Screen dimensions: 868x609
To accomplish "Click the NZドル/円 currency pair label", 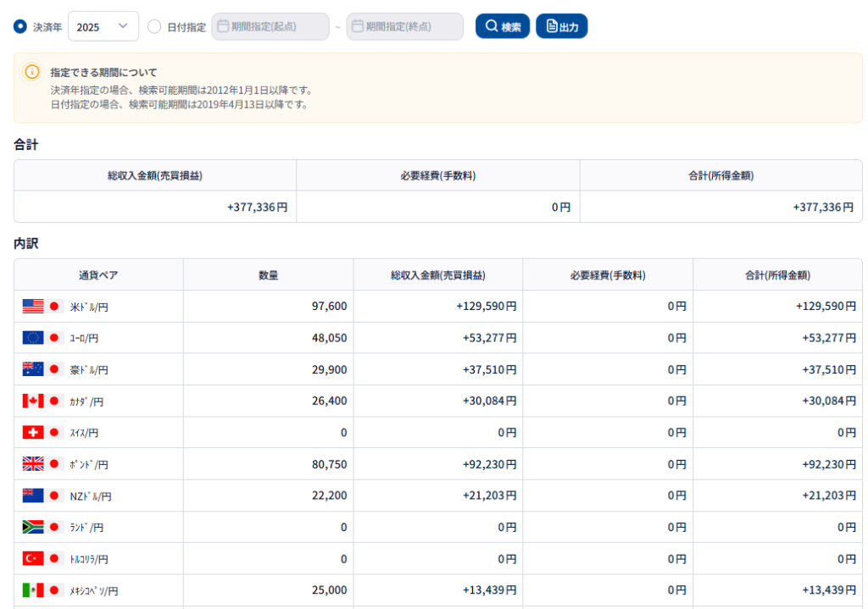I will coord(90,496).
